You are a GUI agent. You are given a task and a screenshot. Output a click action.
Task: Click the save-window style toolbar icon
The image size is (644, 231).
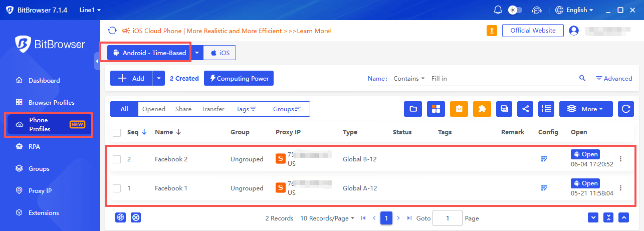pos(505,109)
